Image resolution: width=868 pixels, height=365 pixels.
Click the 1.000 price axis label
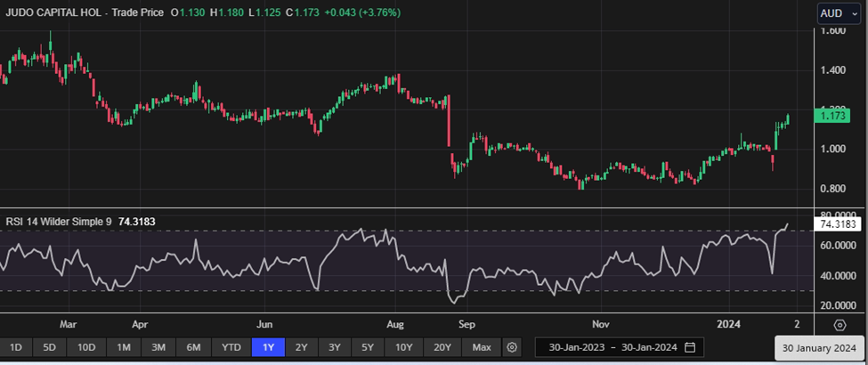(x=833, y=149)
